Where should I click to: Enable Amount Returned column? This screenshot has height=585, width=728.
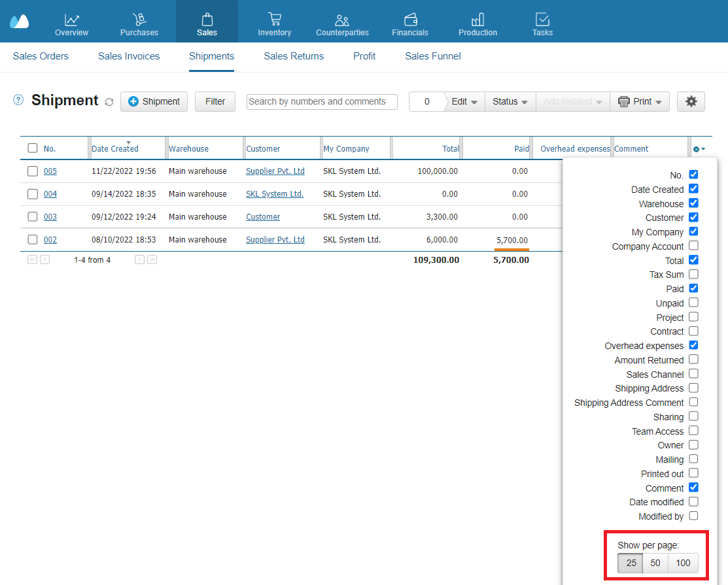tap(693, 359)
